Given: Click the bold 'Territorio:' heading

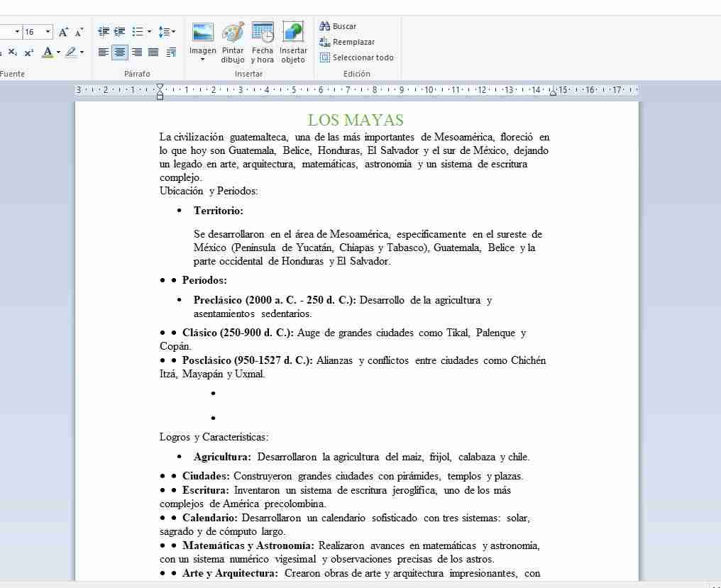Looking at the screenshot, I should click(219, 211).
